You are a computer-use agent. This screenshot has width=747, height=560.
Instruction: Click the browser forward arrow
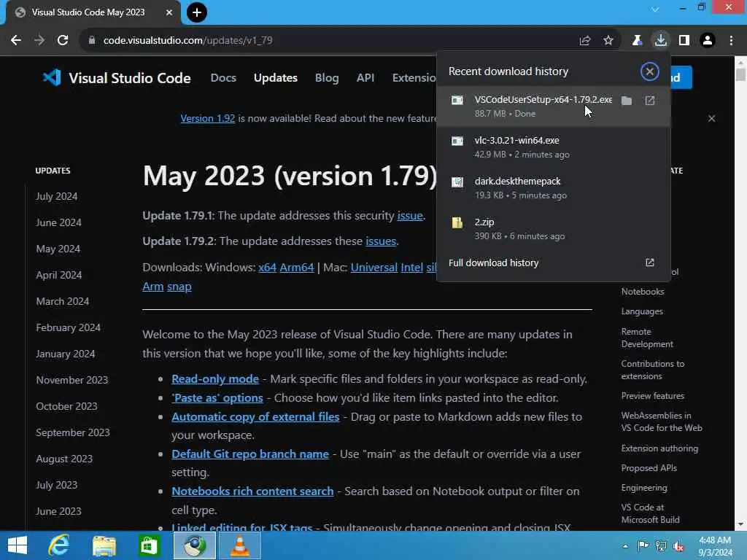point(39,41)
